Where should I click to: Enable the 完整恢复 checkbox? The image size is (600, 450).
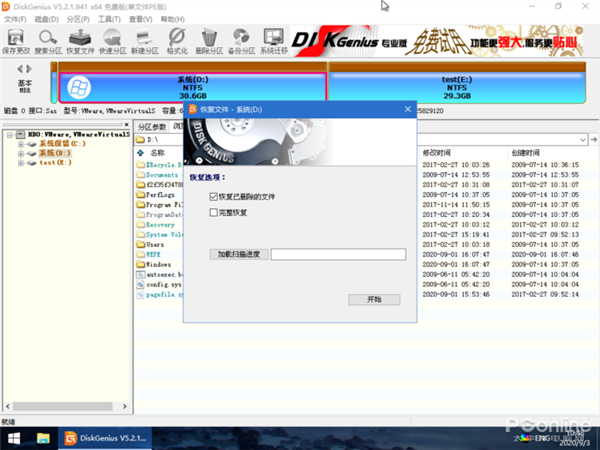coord(214,212)
